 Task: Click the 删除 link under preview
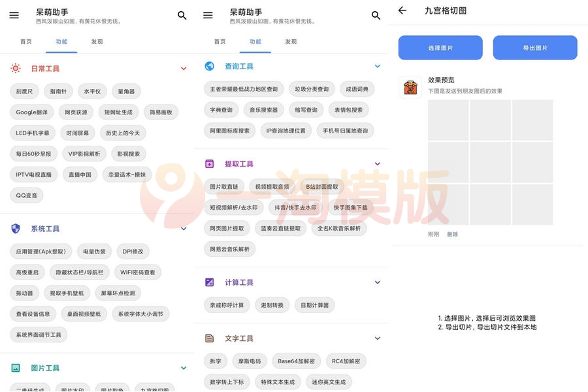coord(453,234)
